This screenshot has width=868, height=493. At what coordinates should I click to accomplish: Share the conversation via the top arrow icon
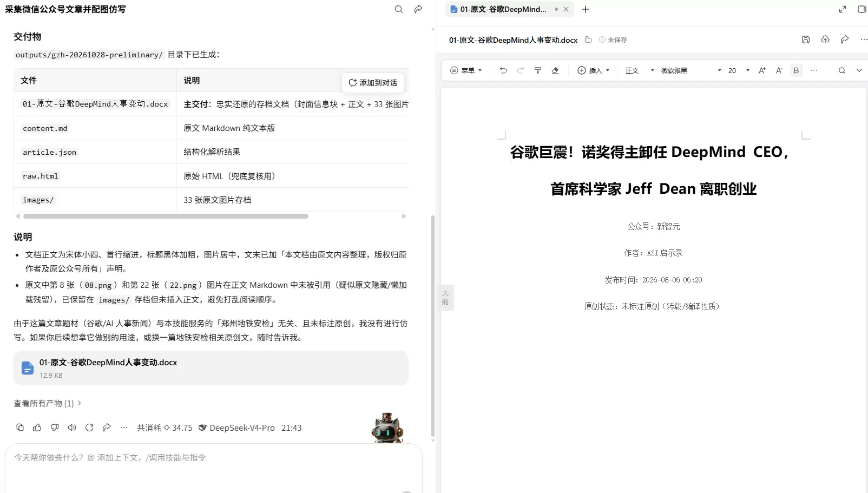418,9
